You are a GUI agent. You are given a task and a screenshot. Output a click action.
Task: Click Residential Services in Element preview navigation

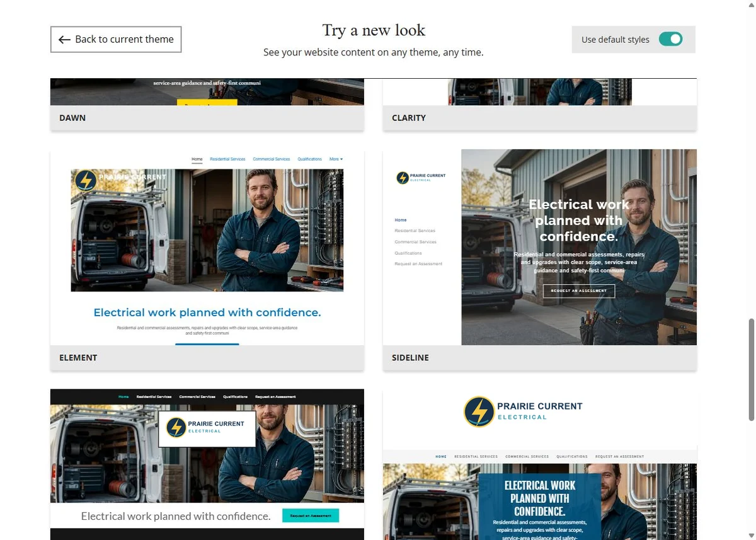227,159
